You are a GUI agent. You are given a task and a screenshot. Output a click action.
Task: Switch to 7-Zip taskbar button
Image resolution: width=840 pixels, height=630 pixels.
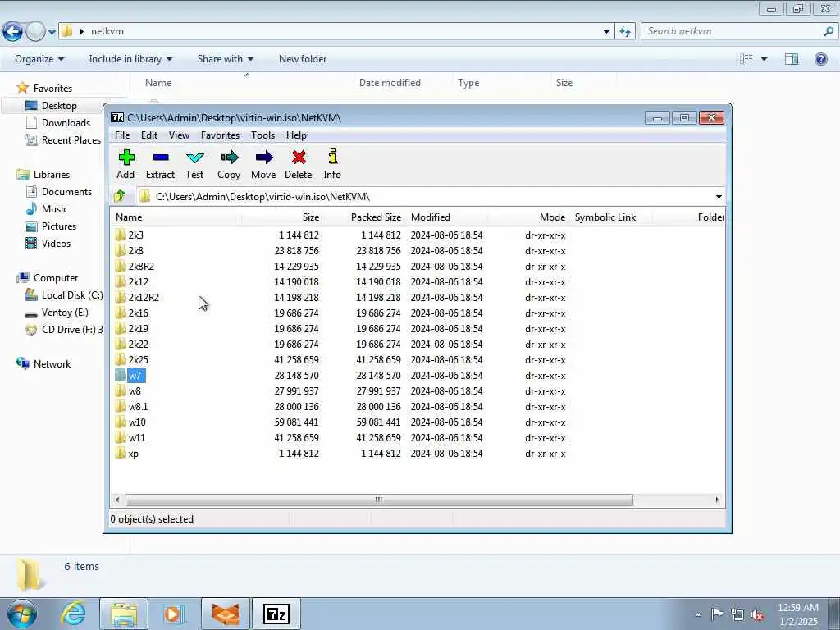[276, 614]
